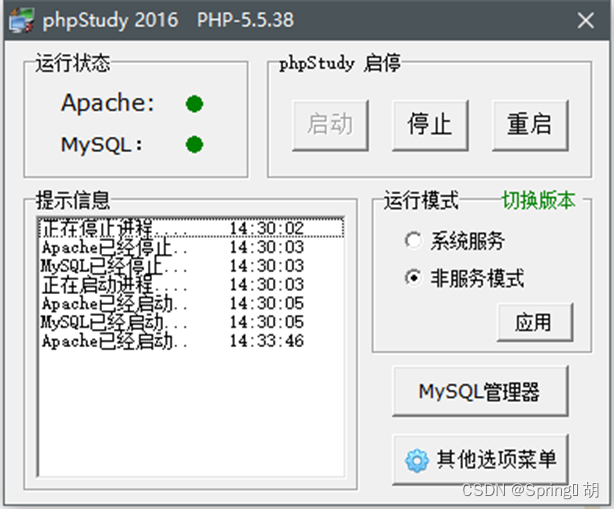
Task: Click the phpStudy 2016 PHP-5.5.38 title text
Action: click(x=168, y=20)
